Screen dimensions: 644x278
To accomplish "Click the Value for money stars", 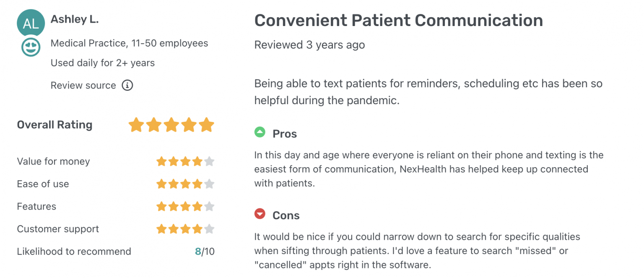I will click(x=185, y=162).
